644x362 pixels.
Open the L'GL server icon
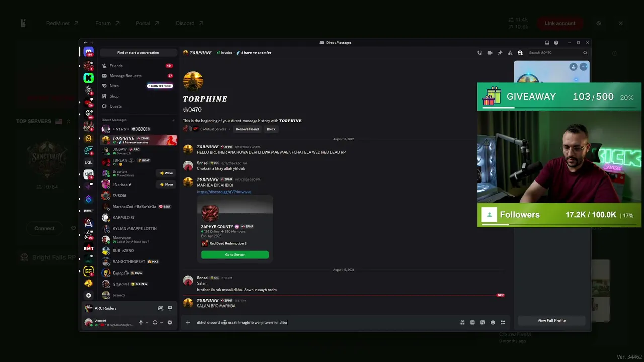click(x=88, y=162)
